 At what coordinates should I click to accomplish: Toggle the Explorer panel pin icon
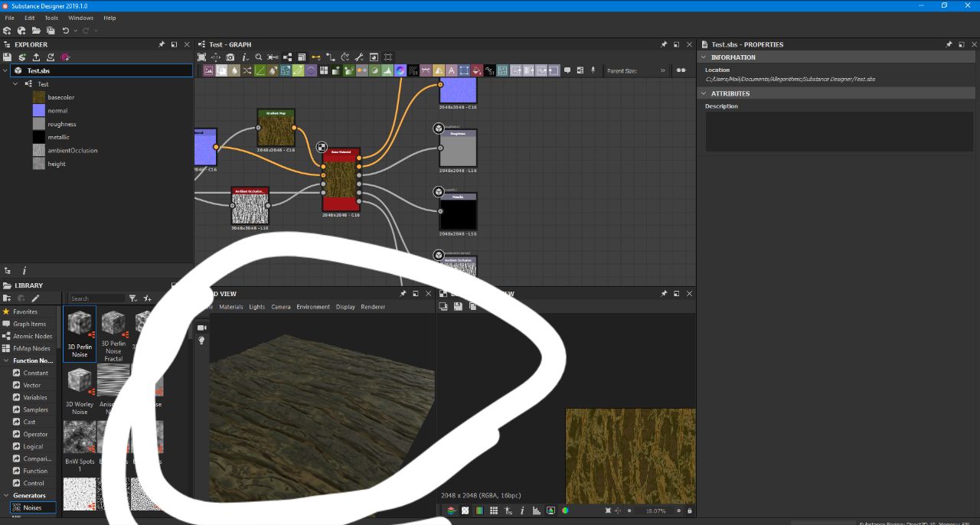point(162,44)
